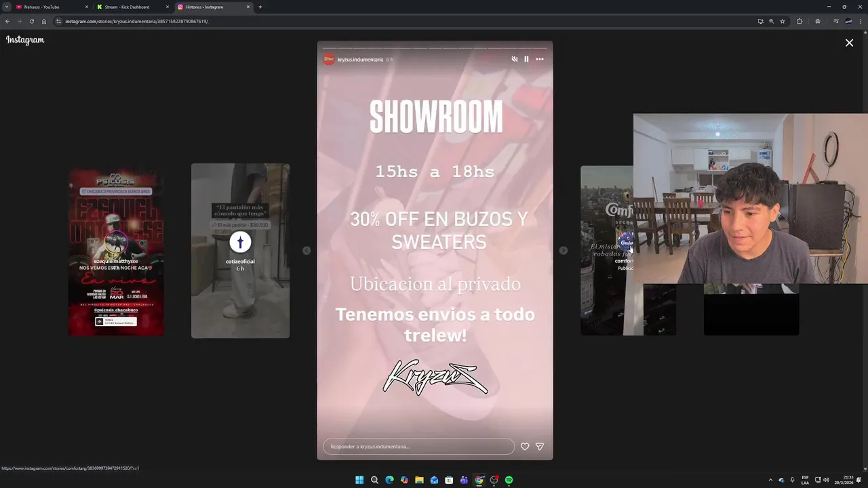868x488 pixels.
Task: Expand the tab search dropdown
Action: (6, 7)
